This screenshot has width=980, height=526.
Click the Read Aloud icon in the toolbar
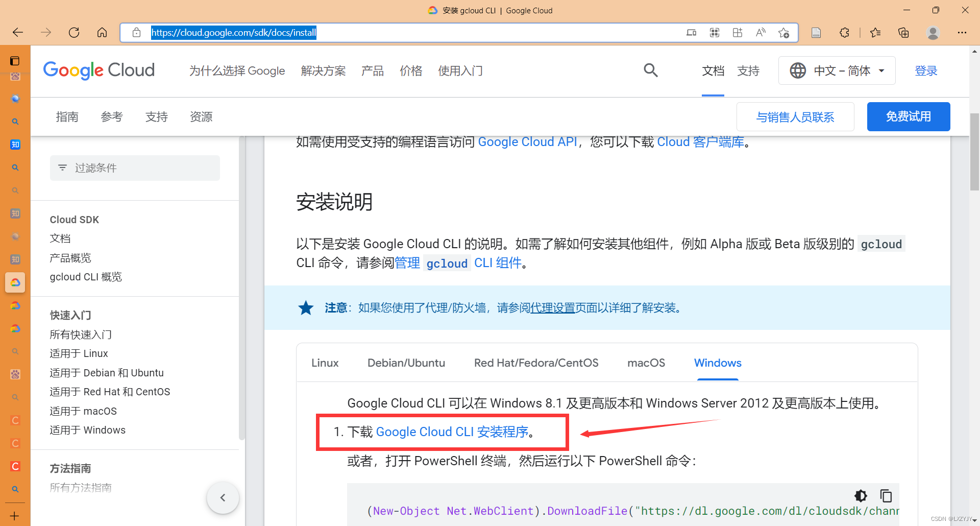click(x=761, y=32)
